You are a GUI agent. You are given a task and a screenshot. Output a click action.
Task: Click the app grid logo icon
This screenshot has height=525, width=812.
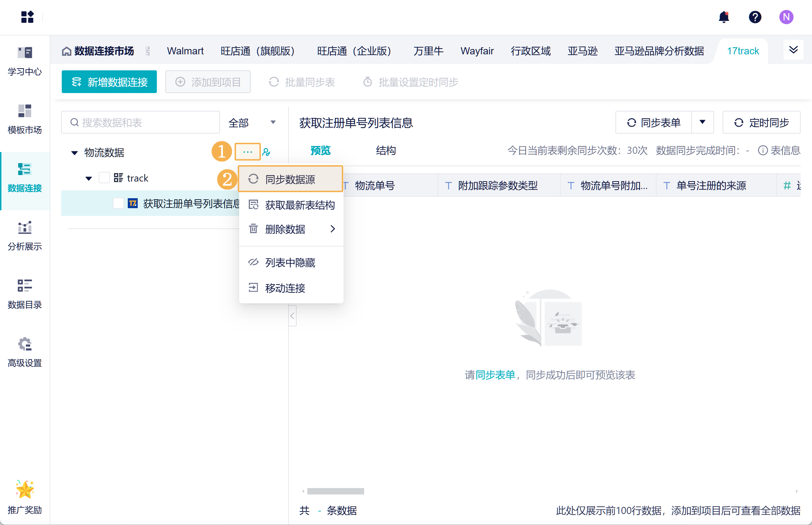[x=27, y=17]
